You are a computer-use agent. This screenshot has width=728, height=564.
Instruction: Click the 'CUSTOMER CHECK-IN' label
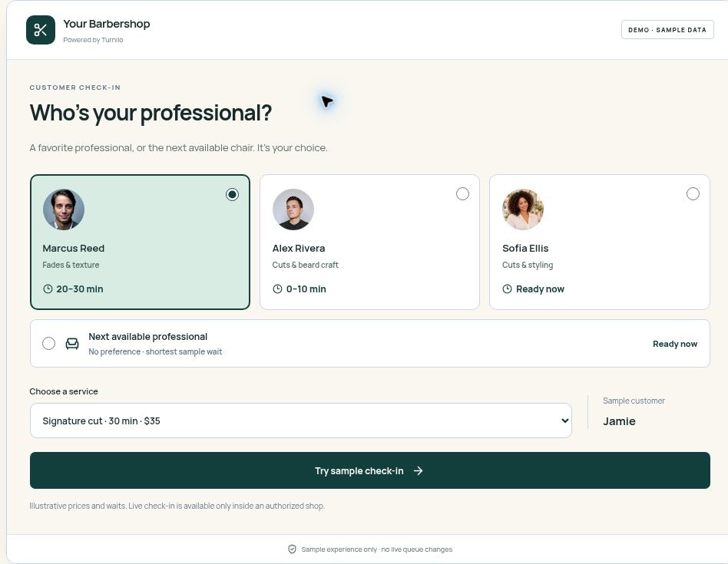(74, 87)
